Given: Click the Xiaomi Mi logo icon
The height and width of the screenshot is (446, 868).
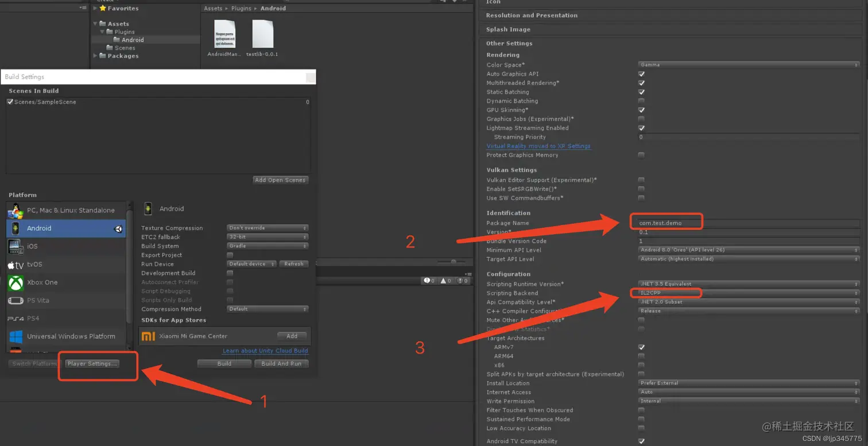Looking at the screenshot, I should 148,336.
